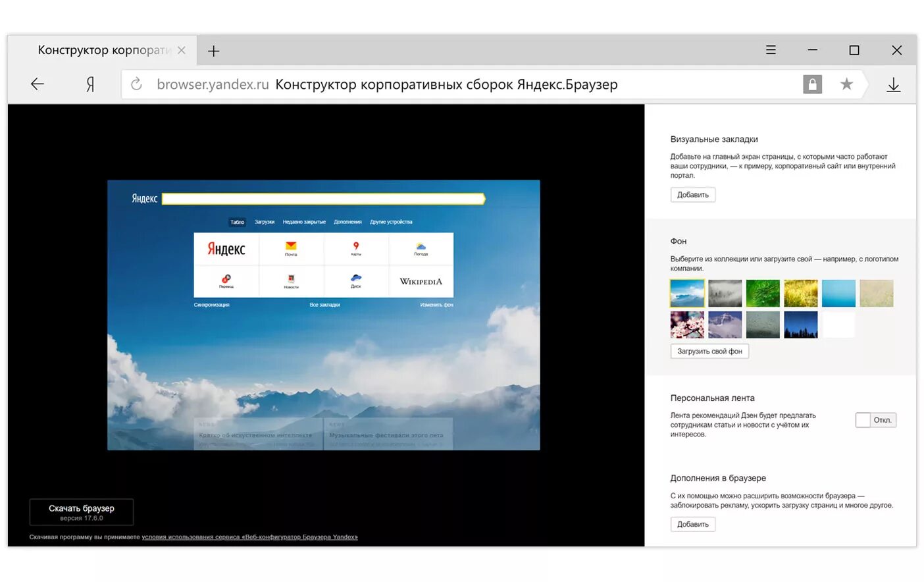Select the Конструктор корпоративных tab

click(x=103, y=50)
